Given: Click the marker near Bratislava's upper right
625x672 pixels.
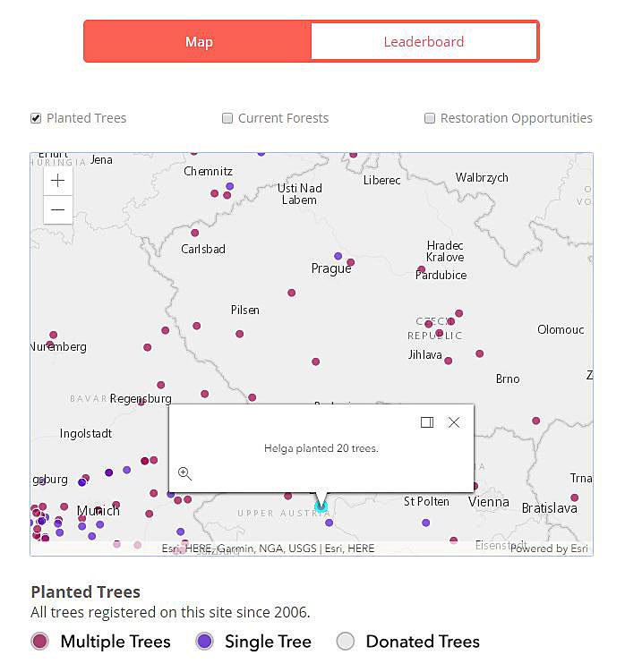Looking at the screenshot, I should (574, 498).
